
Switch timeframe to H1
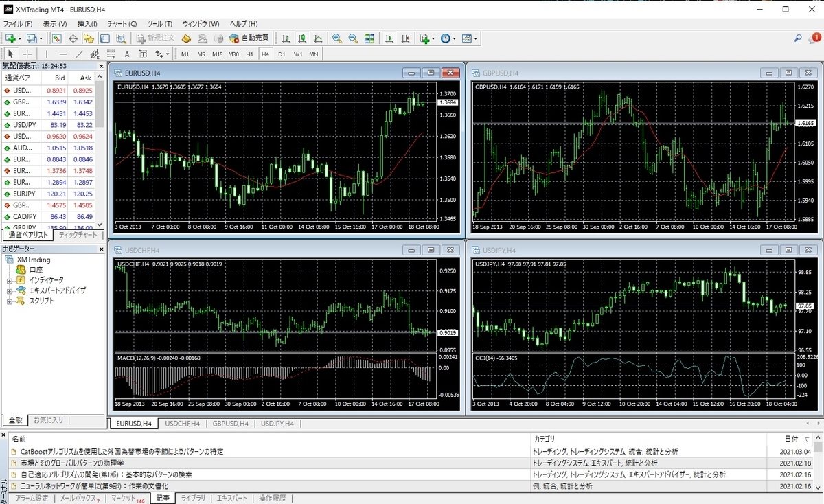[249, 54]
